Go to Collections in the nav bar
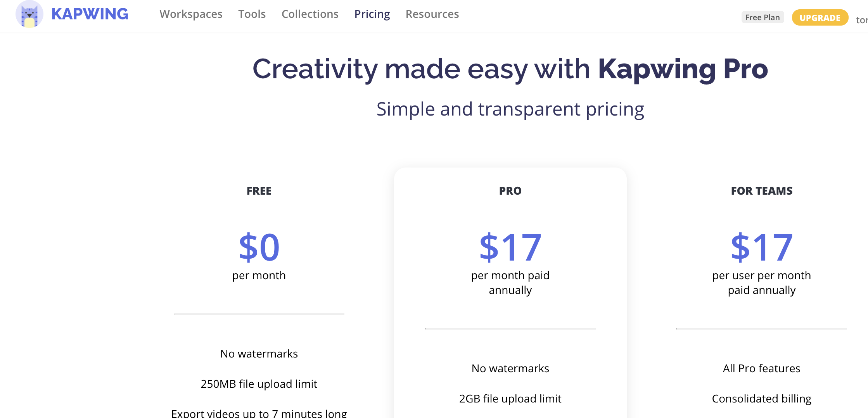 [x=310, y=14]
